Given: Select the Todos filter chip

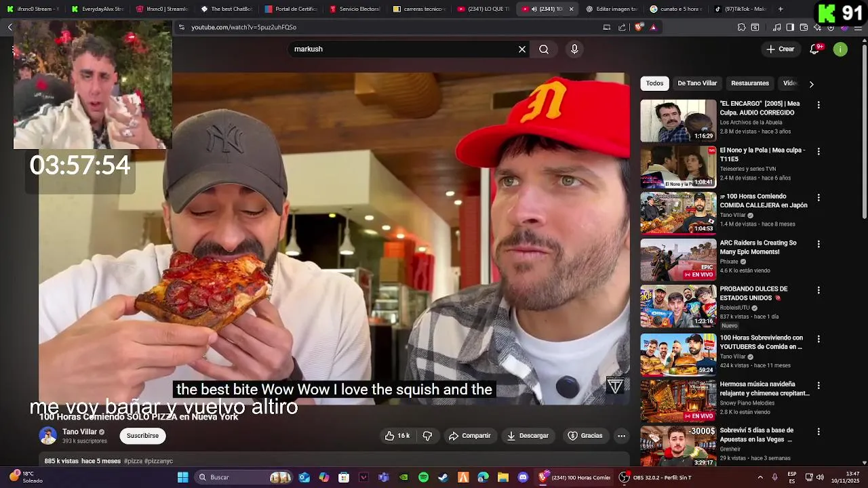Looking at the screenshot, I should pos(654,83).
